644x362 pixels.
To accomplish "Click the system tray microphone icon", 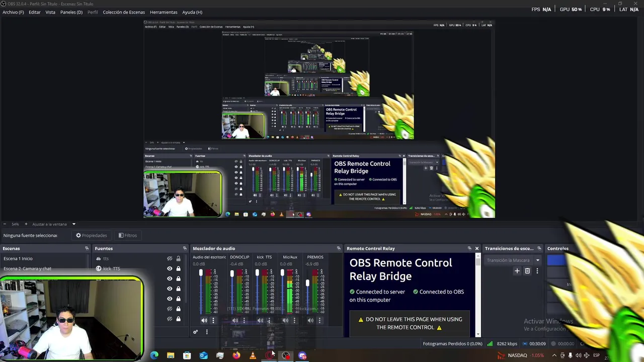I will click(x=570, y=355).
